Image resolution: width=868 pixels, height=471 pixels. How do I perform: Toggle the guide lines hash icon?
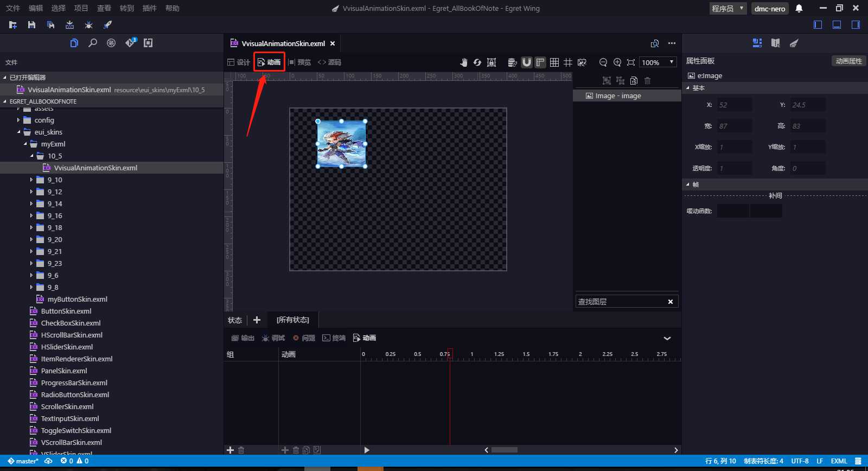(x=568, y=62)
